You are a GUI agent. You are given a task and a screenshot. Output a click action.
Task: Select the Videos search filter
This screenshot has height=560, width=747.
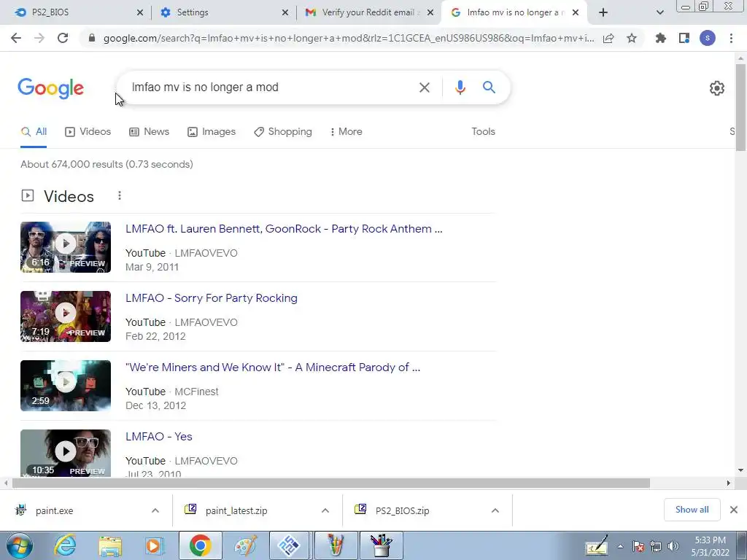pyautogui.click(x=88, y=132)
